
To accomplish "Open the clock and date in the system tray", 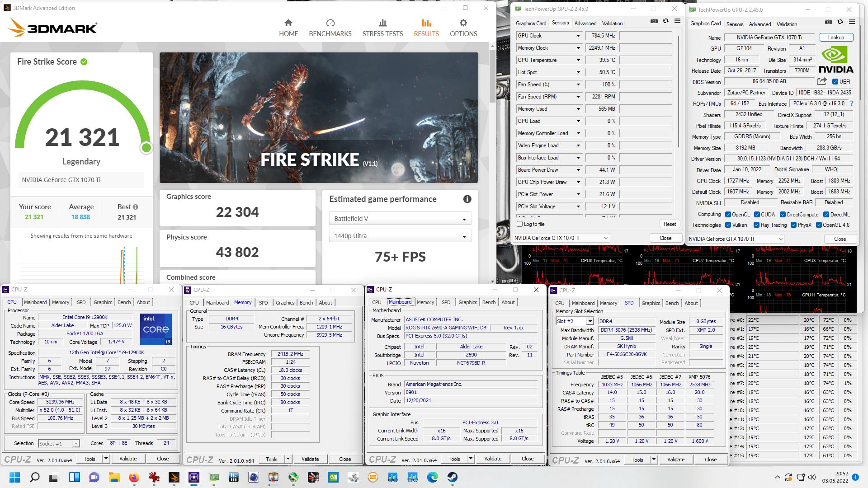I will pyautogui.click(x=835, y=477).
